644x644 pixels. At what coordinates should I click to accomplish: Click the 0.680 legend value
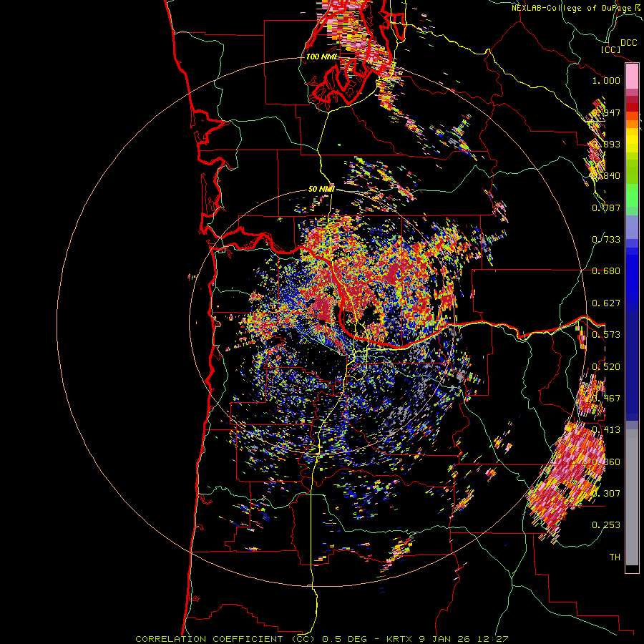tap(606, 271)
